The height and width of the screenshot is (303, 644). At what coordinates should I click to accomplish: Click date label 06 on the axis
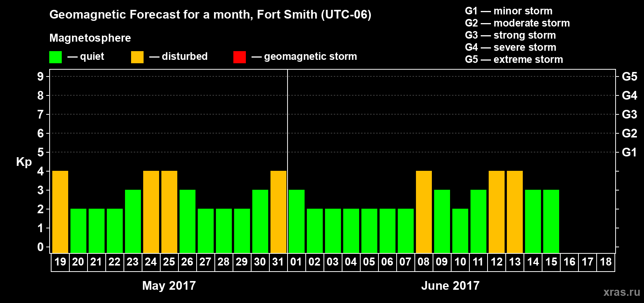(387, 262)
